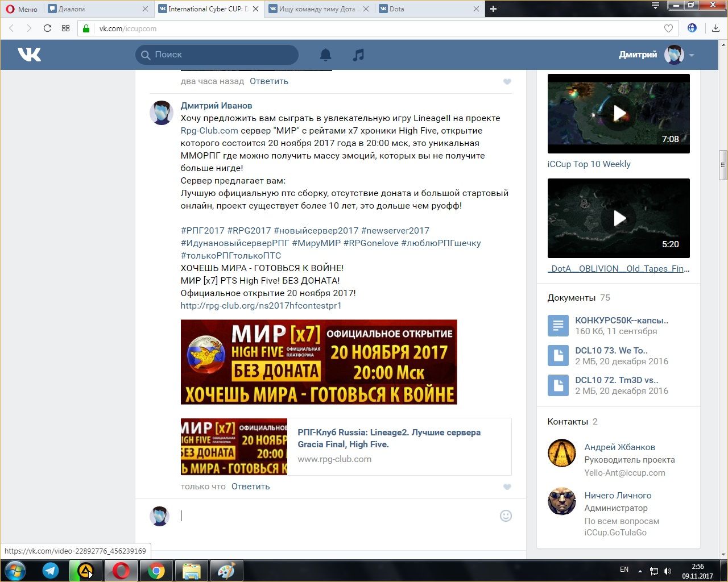Click the КОНКУРС50К document file icon
Image resolution: width=728 pixels, height=582 pixels.
[558, 326]
